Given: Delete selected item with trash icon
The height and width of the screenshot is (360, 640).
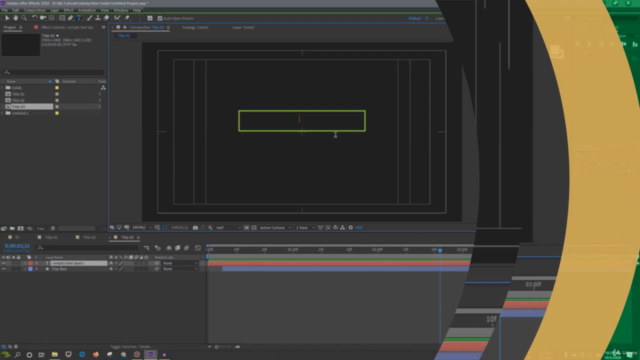Looking at the screenshot, I should click(x=53, y=229).
